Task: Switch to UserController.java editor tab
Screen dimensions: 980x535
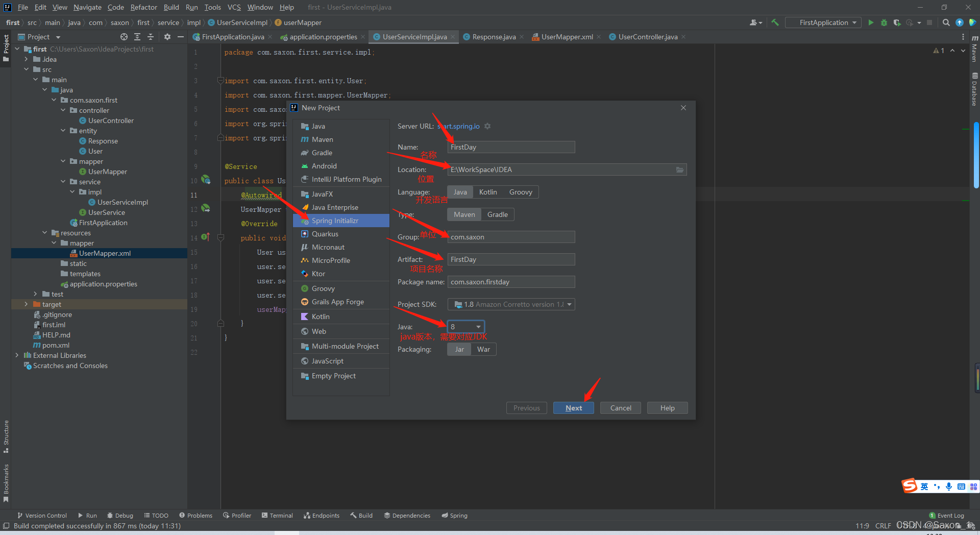Action: [x=648, y=37]
